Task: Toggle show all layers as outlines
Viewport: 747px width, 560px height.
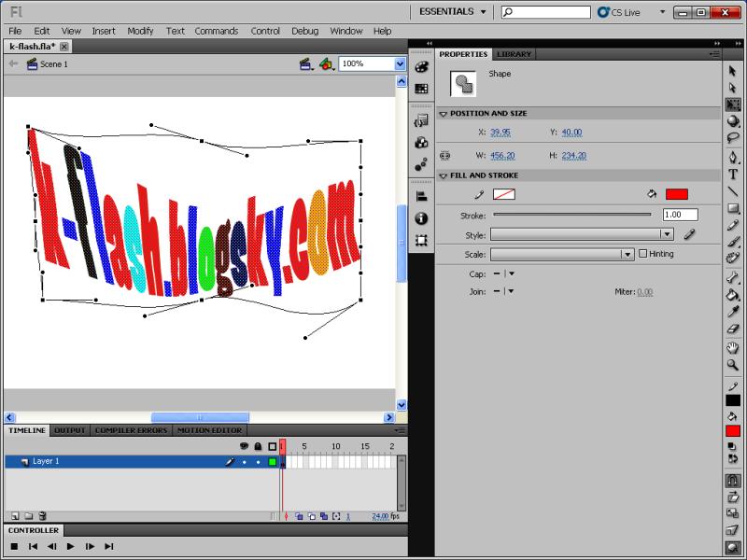Action: [272, 446]
